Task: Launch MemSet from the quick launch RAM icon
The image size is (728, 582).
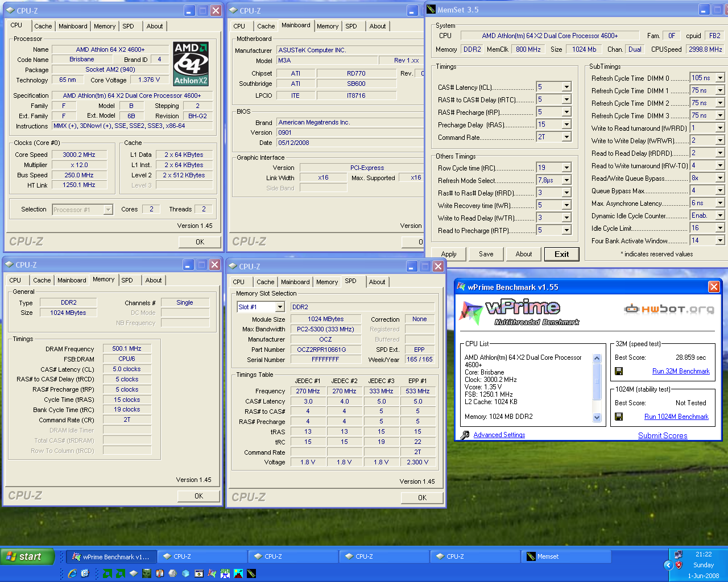Action: [251, 573]
